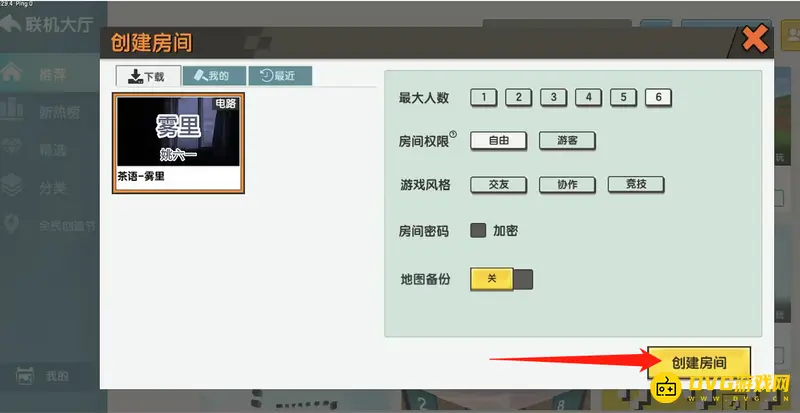The height and width of the screenshot is (413, 800).
Task: Click the room permission help icon
Action: click(x=453, y=135)
